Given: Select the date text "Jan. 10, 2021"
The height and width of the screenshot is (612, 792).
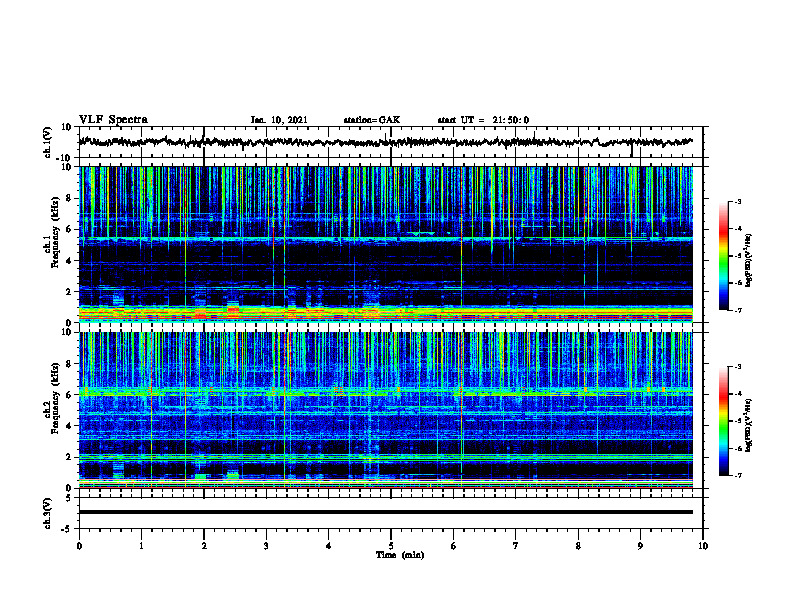Looking at the screenshot, I should pyautogui.click(x=279, y=120).
